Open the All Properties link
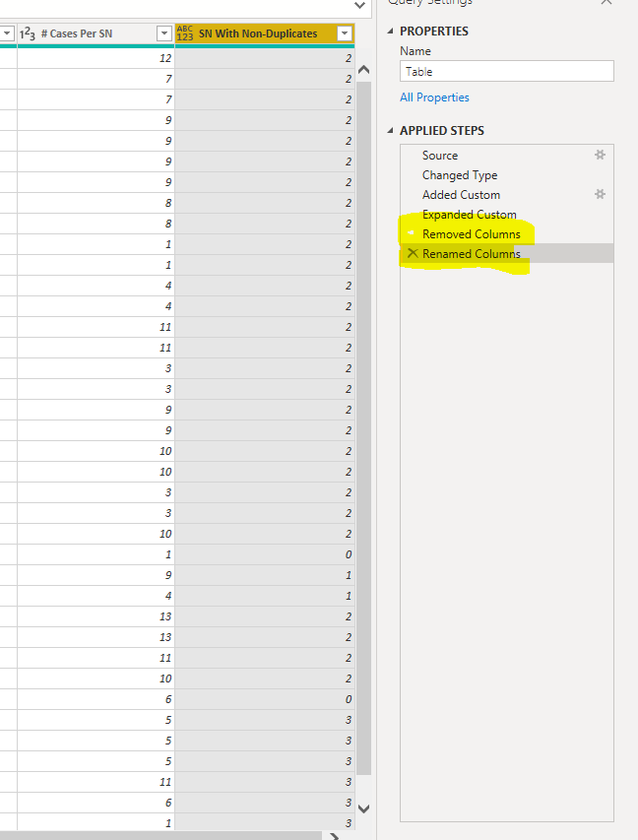The image size is (638, 840). coord(434,97)
